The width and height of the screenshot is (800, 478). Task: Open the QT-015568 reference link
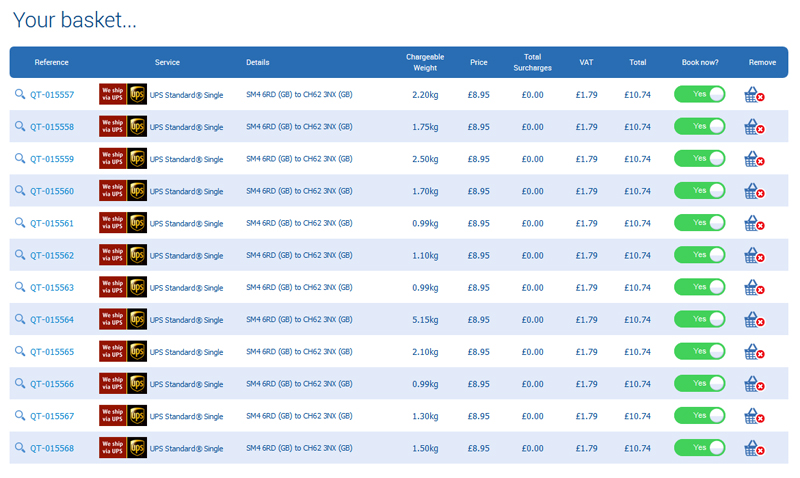[52, 448]
